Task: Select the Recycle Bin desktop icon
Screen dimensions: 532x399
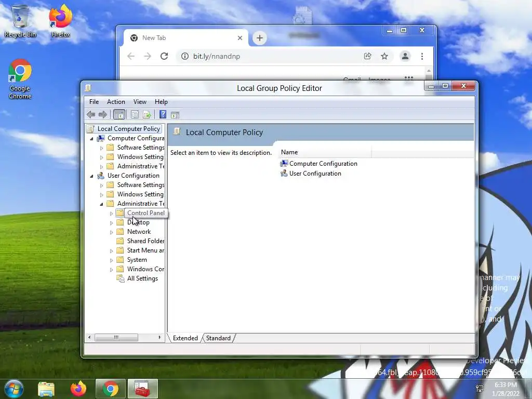Action: click(x=20, y=21)
